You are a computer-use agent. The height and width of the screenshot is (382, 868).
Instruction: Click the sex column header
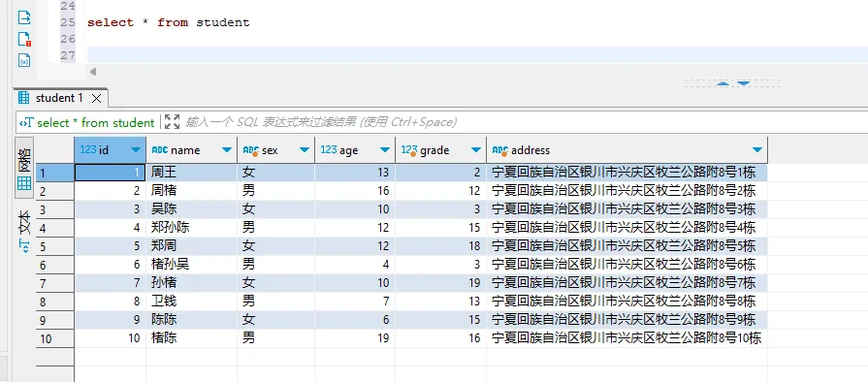(270, 150)
